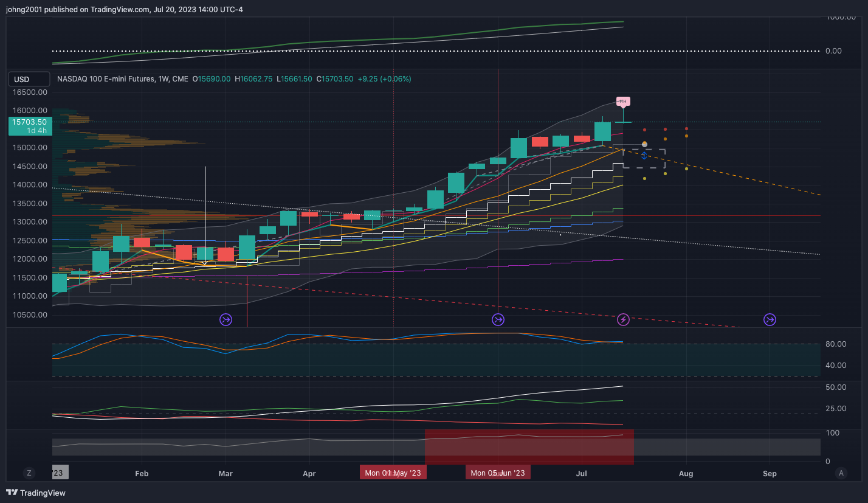The image size is (868, 503).
Task: Click the close value C15703.50
Action: click(x=334, y=79)
